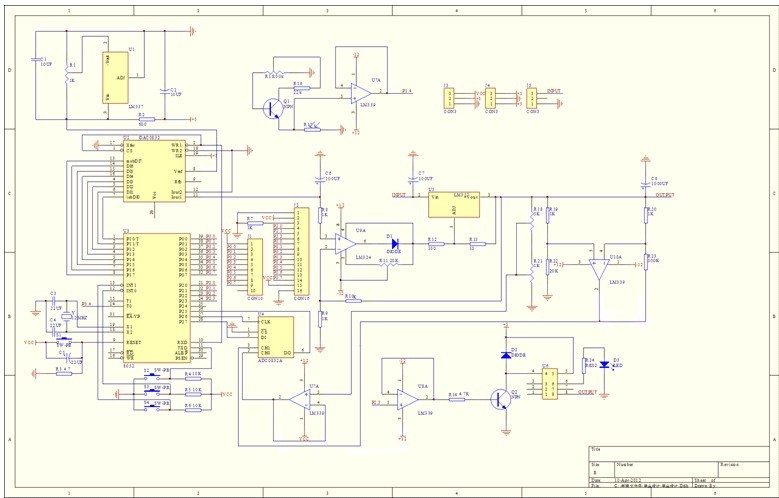Click the 12MHZ crystal Y symbol
779x498 pixels.
point(67,316)
